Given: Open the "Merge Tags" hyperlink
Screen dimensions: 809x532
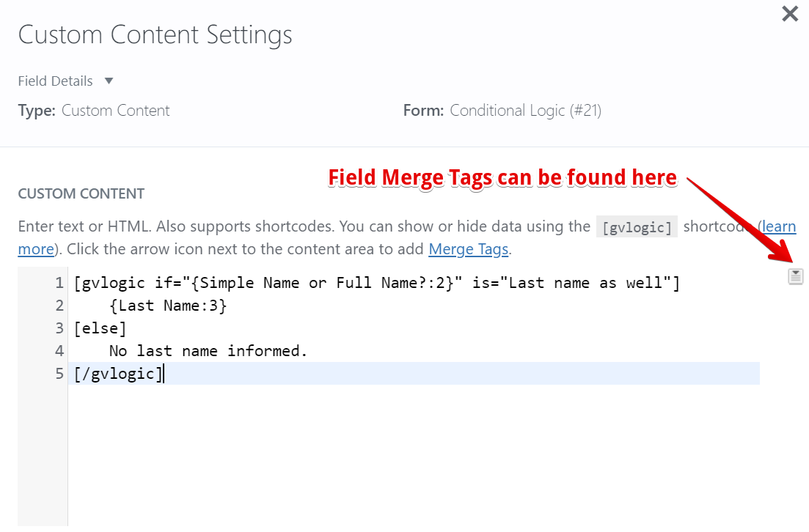Looking at the screenshot, I should 468,249.
